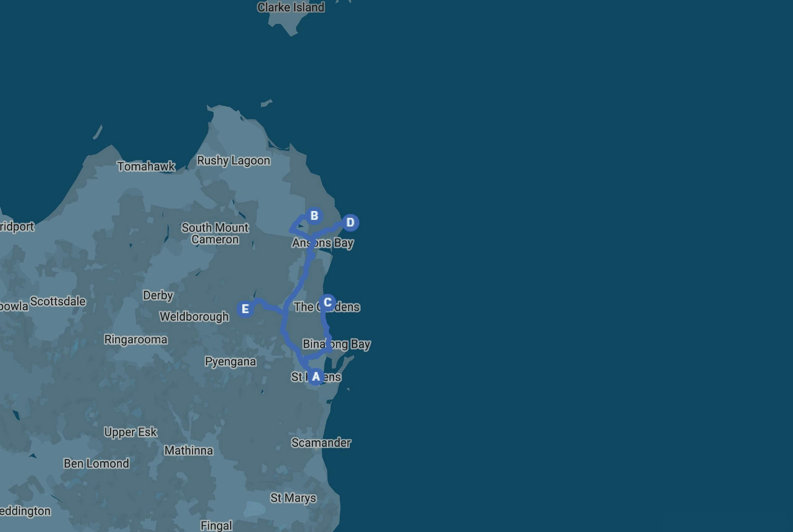Click the Upper Esk label
The image size is (793, 532).
click(130, 432)
